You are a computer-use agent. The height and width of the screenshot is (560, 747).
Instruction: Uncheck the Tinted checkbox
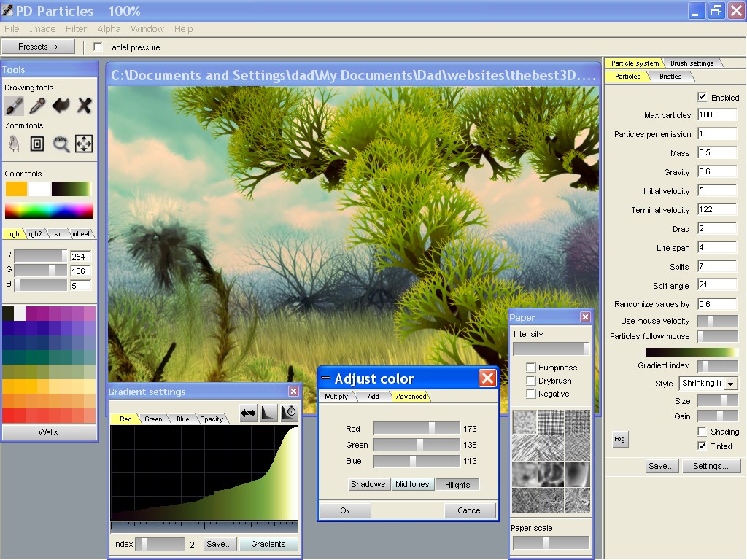(702, 446)
